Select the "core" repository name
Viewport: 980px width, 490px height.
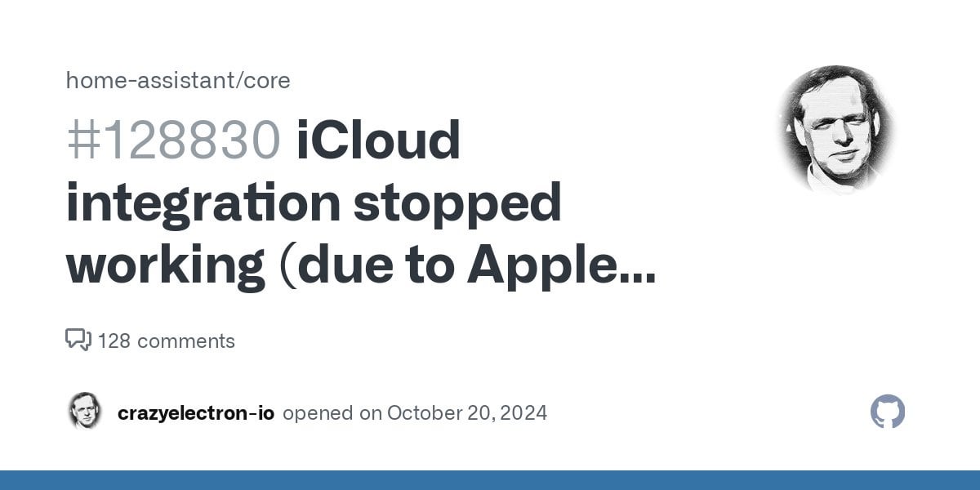(269, 80)
